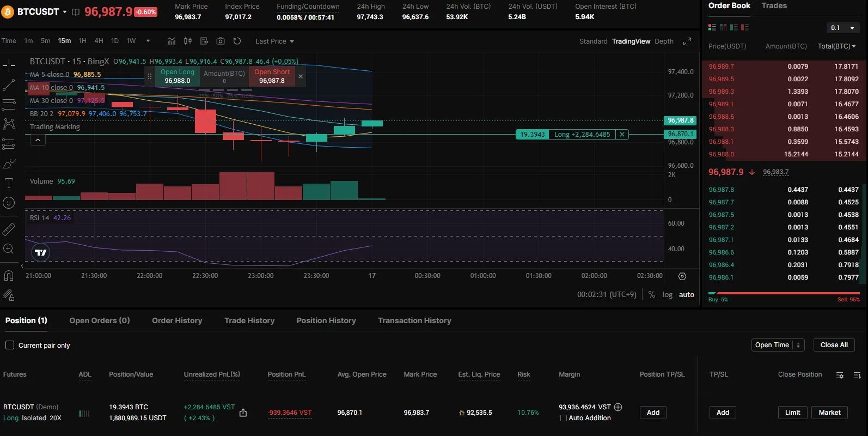This screenshot has width=868, height=436.
Task: Close position with Market button
Action: tap(829, 413)
